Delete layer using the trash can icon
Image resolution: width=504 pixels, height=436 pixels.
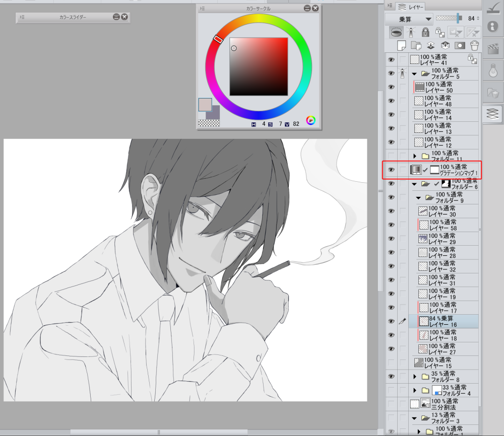tap(474, 45)
